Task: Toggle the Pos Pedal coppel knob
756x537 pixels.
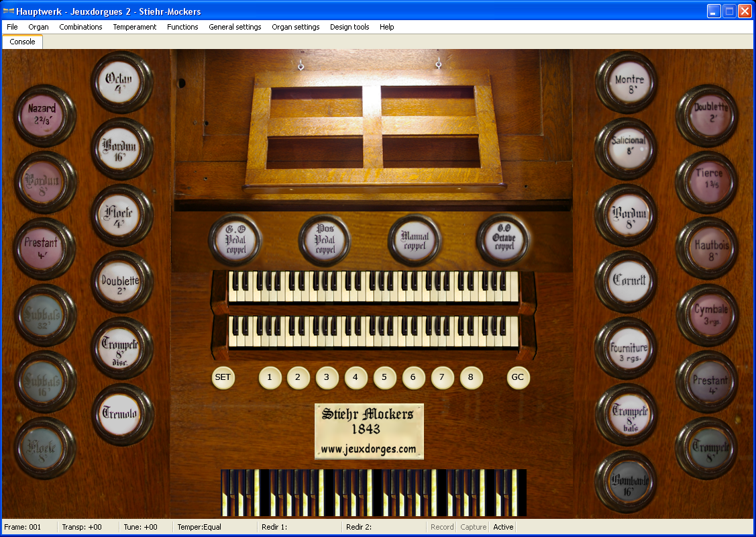Action: 325,240
